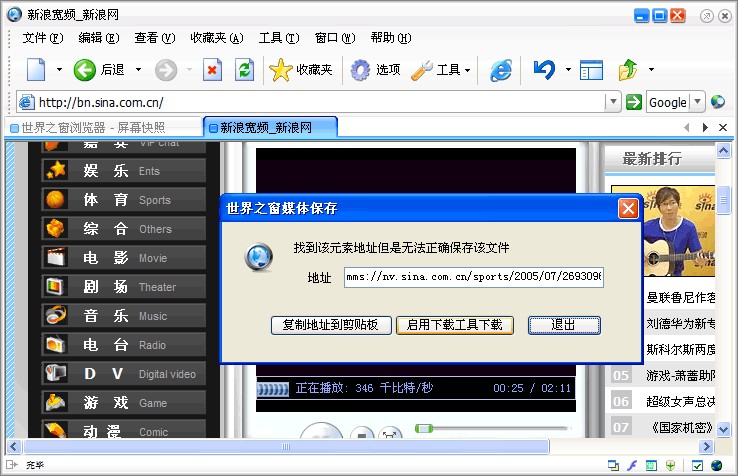Click 退出 button in dialog
Image resolution: width=738 pixels, height=476 pixels.
coord(564,325)
